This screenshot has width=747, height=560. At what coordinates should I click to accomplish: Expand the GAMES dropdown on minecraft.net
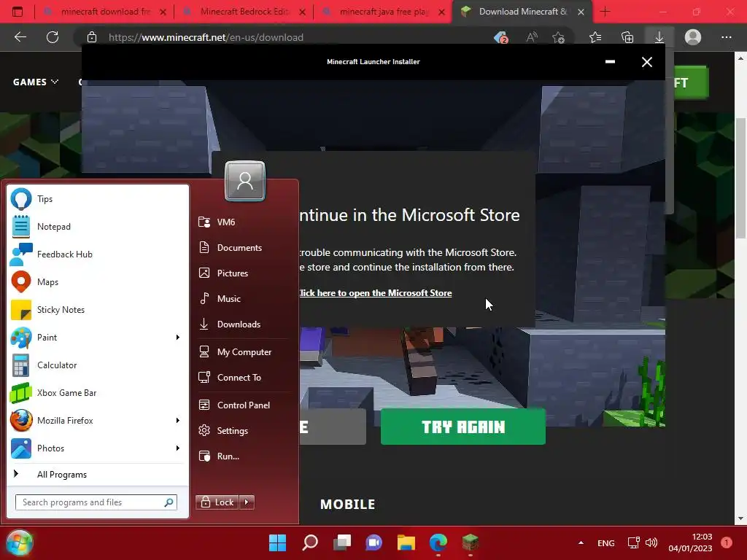click(36, 82)
